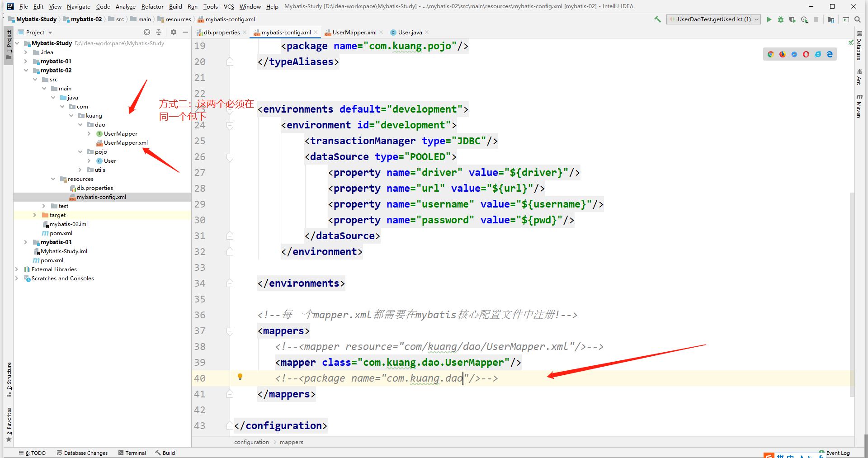Hide the Project panel with minus icon
868x458 pixels.
click(x=185, y=32)
